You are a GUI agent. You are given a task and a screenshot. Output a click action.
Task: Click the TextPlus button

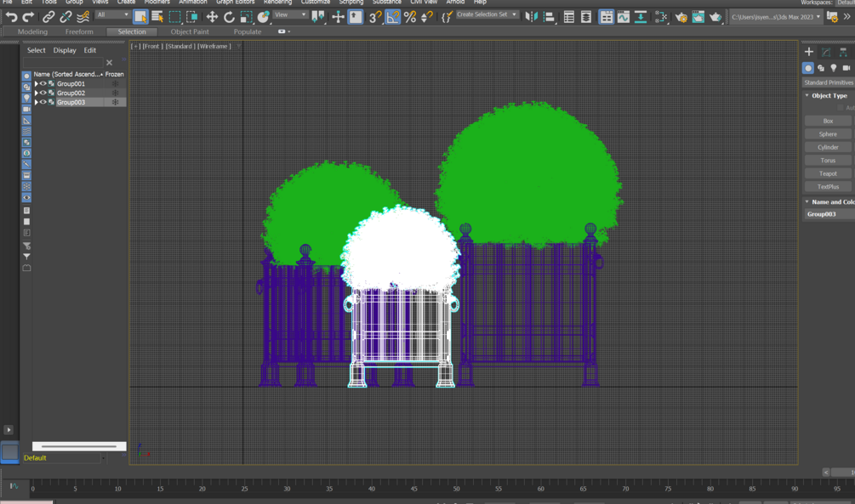click(x=828, y=186)
